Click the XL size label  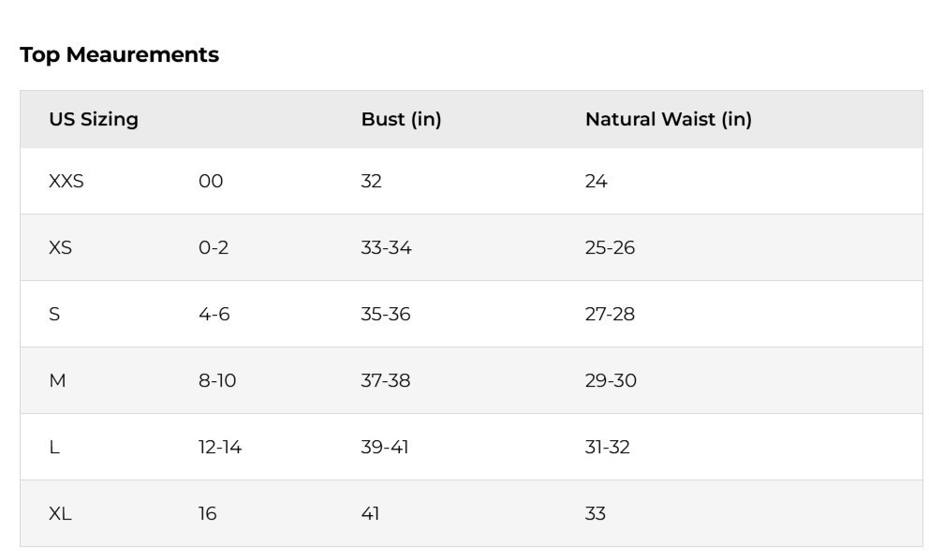59,514
